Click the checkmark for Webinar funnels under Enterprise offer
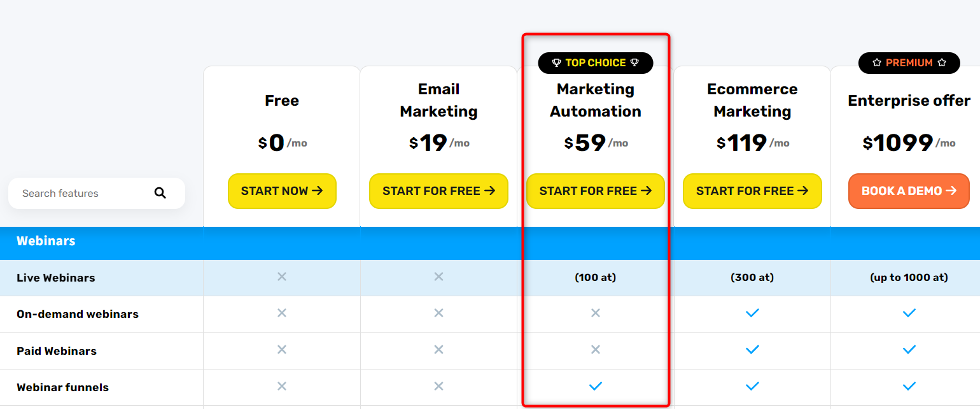Image resolution: width=980 pixels, height=409 pixels. pos(909,386)
